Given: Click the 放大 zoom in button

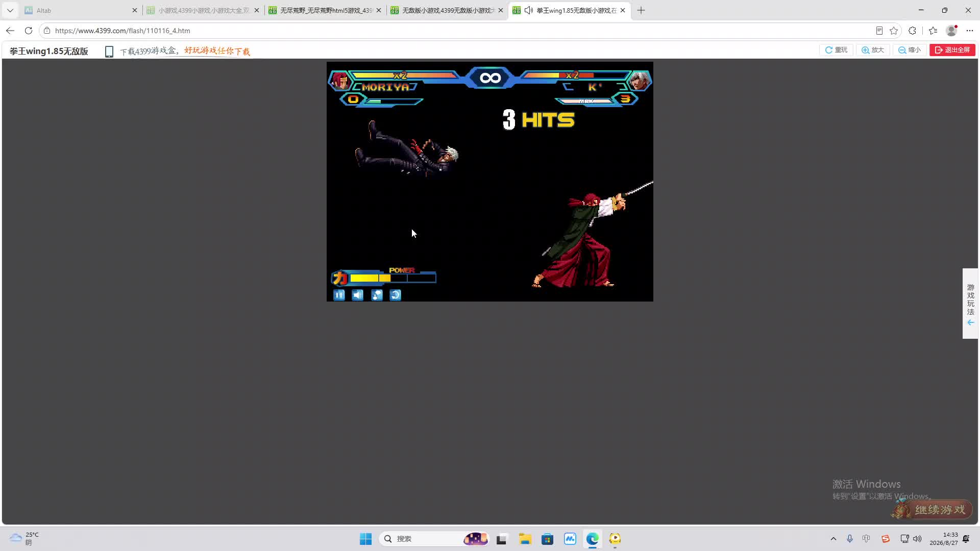Looking at the screenshot, I should 873,50.
